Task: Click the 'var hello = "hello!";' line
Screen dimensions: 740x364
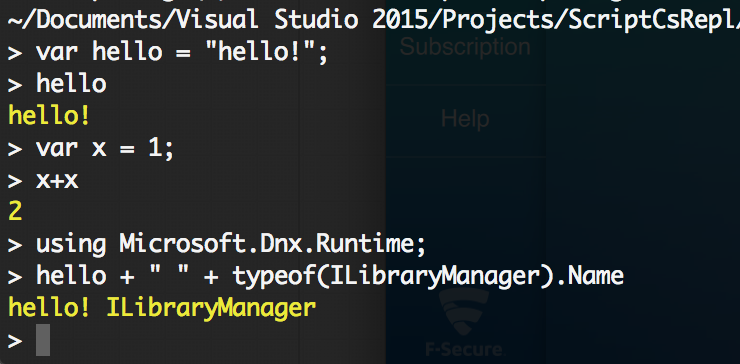Action: 182,51
